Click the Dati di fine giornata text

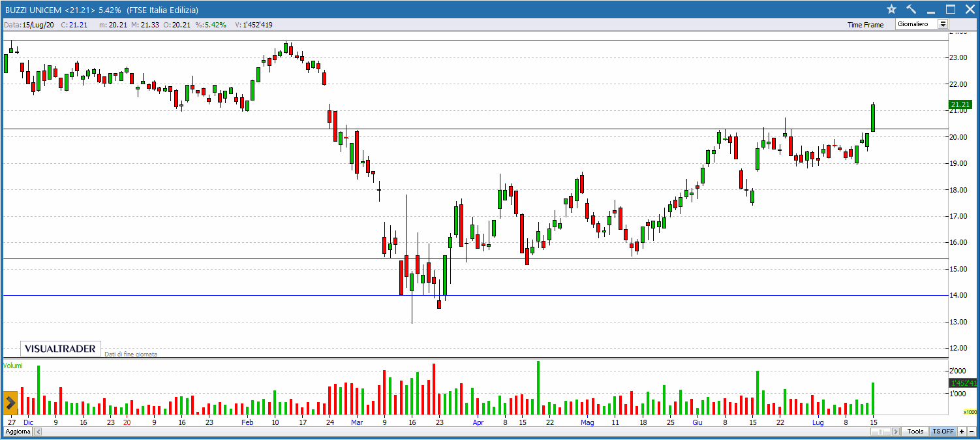(130, 354)
